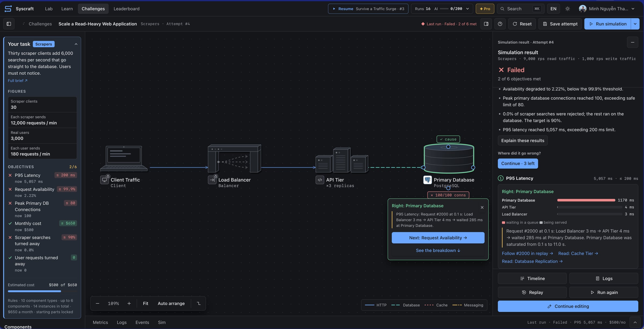Zoom in with the plus icon

(129, 304)
